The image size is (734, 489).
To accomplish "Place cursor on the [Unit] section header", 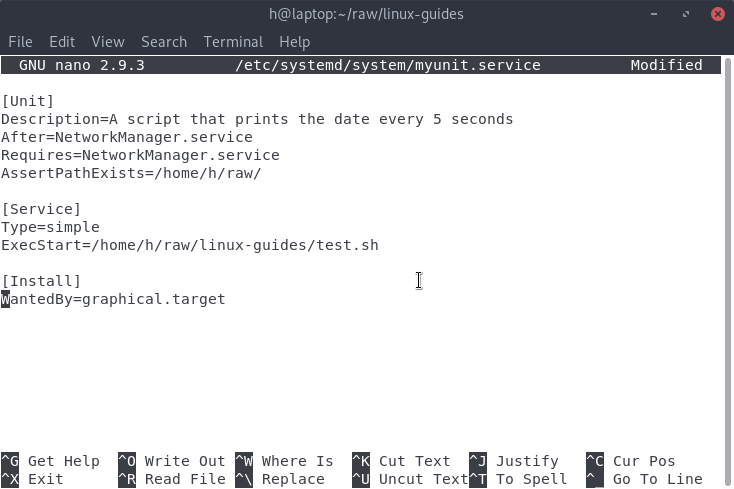I will pyautogui.click(x=28, y=101).
